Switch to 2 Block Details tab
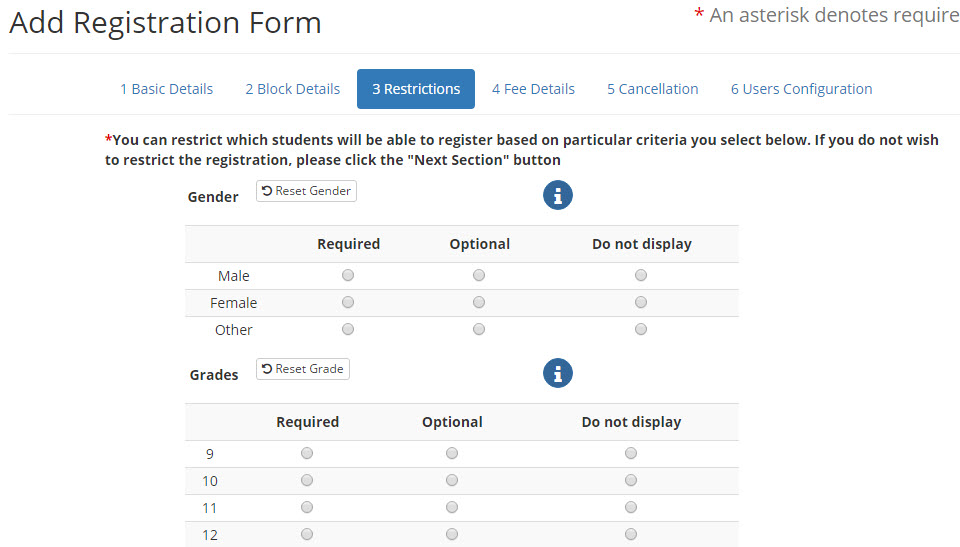Screen dimensions: 960x547 point(293,89)
